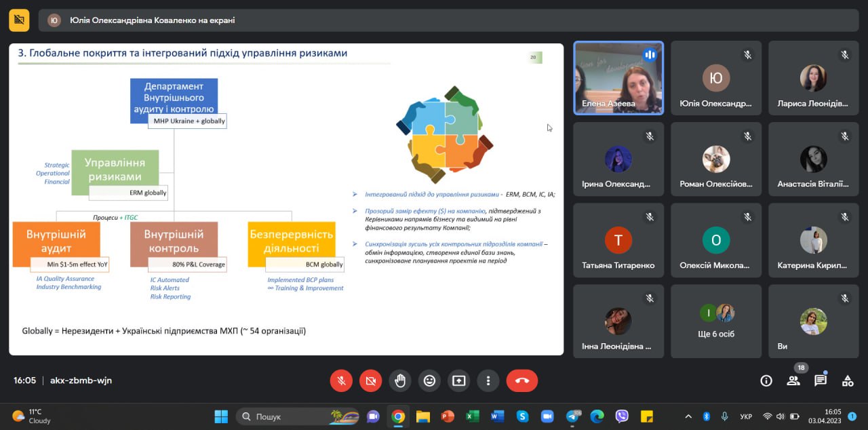Viewport: 868px width, 430px height.
Task: Raise your hand in the meeting
Action: coord(400,380)
